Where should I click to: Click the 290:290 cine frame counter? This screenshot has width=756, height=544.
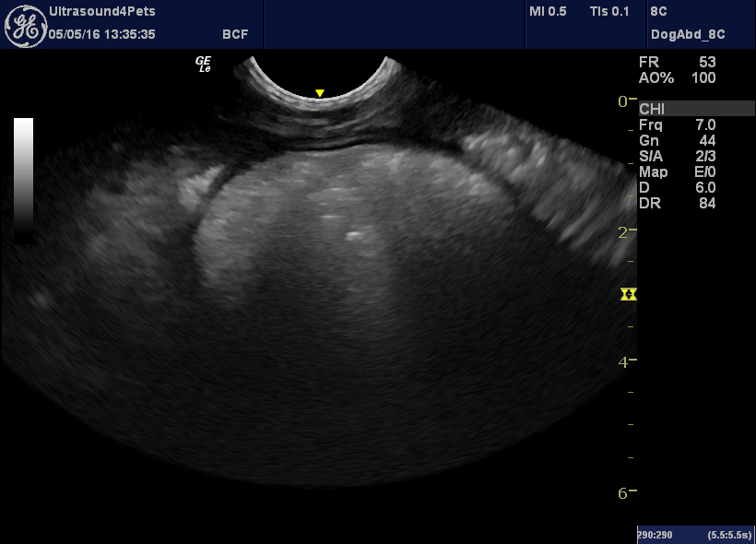(x=655, y=535)
